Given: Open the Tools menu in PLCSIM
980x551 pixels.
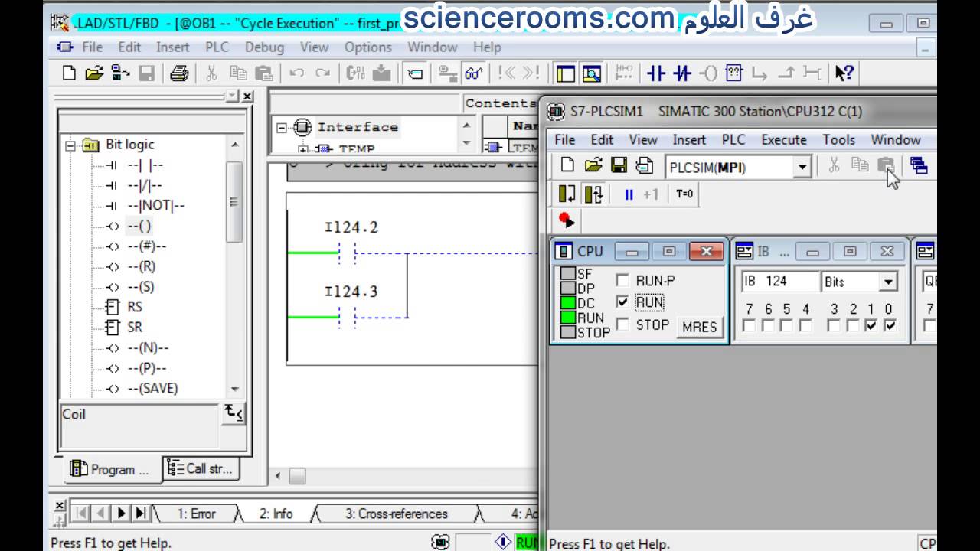Looking at the screenshot, I should tap(838, 139).
